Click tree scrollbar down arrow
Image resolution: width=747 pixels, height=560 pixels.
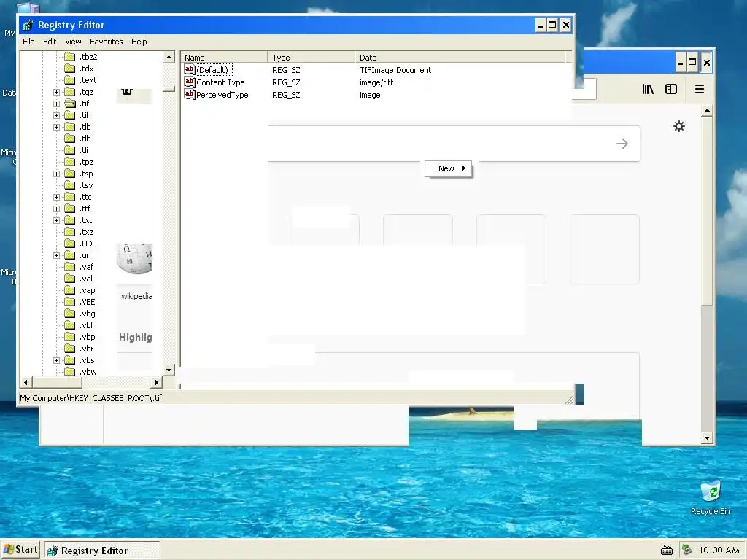coord(169,370)
